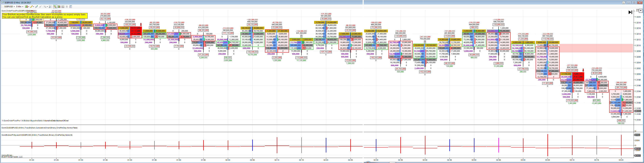Click the candlestick chart style icon
Viewport: 644px width, 163px height.
click(x=26, y=6)
